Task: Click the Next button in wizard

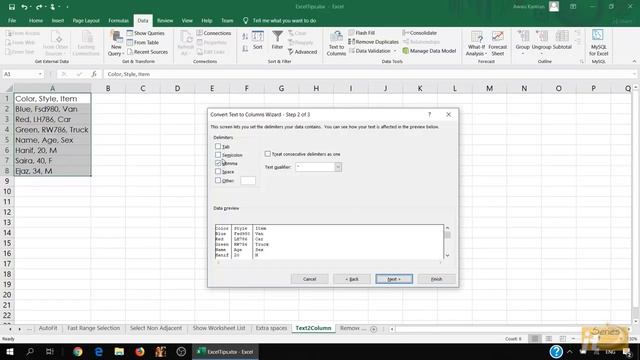Action: 394,279
